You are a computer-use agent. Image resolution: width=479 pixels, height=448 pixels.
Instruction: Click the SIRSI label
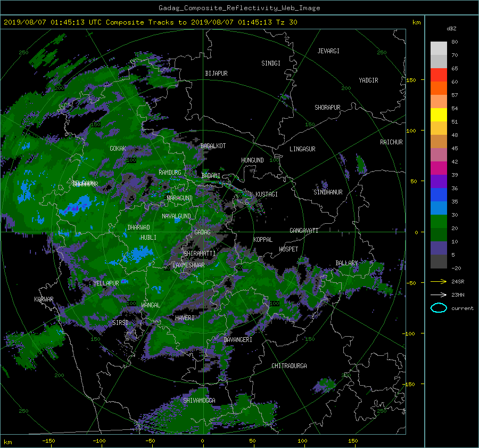120,323
